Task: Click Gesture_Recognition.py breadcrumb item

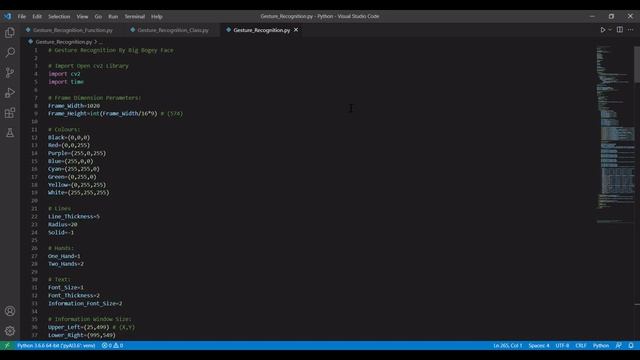Action: 63,42
